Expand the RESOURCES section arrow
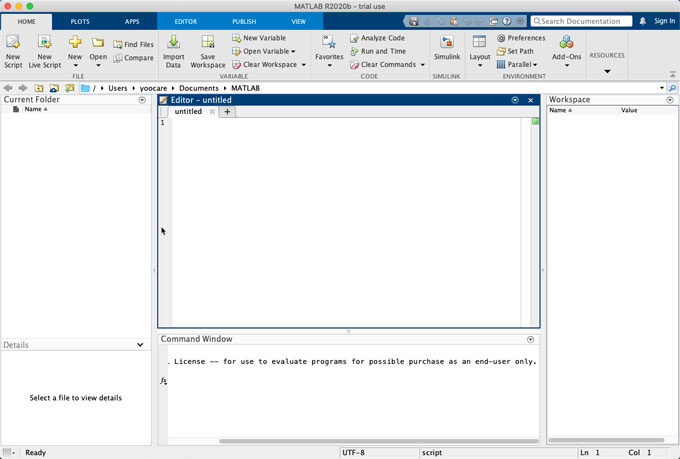This screenshot has width=680, height=459. pyautogui.click(x=607, y=71)
